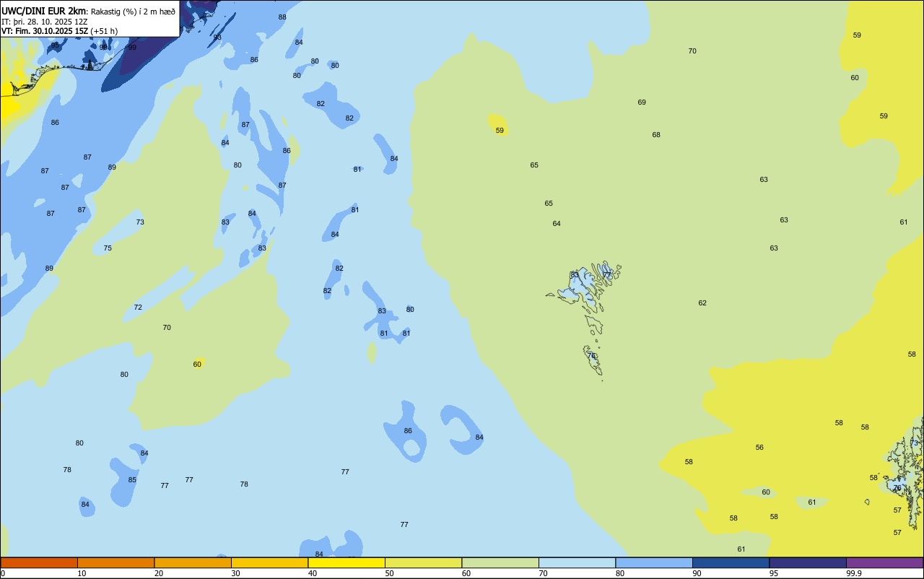
Task: Click the 'Rakastig (%) í 2 m hæð' label
Action: (133, 11)
